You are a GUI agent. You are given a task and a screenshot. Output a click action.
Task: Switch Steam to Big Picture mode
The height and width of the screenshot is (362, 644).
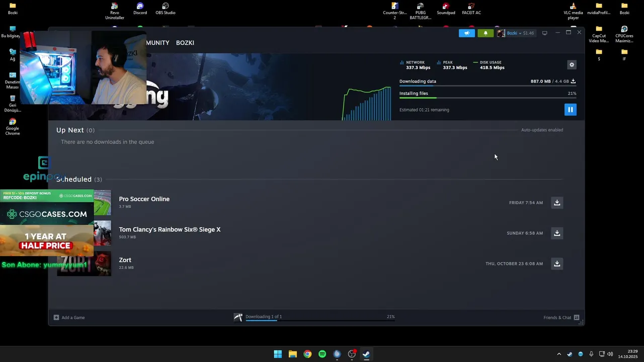pyautogui.click(x=544, y=33)
